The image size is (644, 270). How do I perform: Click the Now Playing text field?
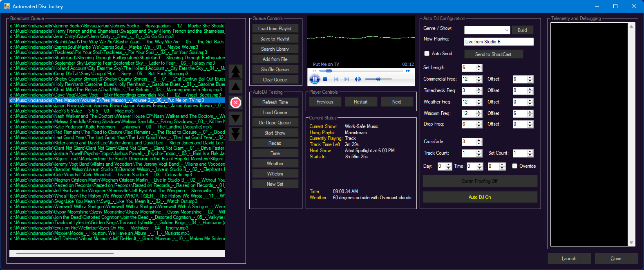[x=499, y=42]
